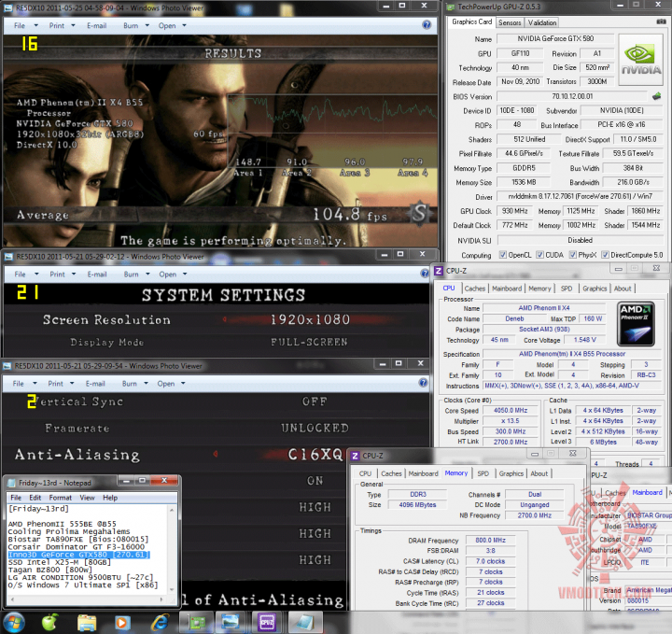Click highlighted Inno3D GeForce GTX580 line in Notepad
This screenshot has width=672, height=634.
pyautogui.click(x=78, y=555)
